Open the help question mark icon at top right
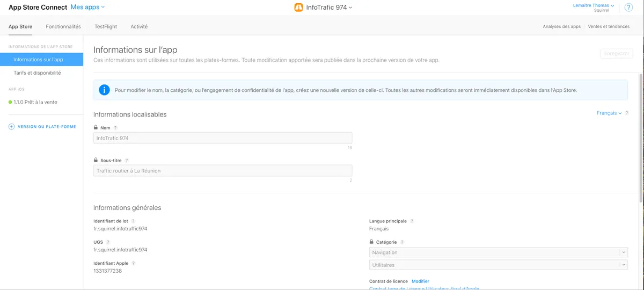 point(628,8)
